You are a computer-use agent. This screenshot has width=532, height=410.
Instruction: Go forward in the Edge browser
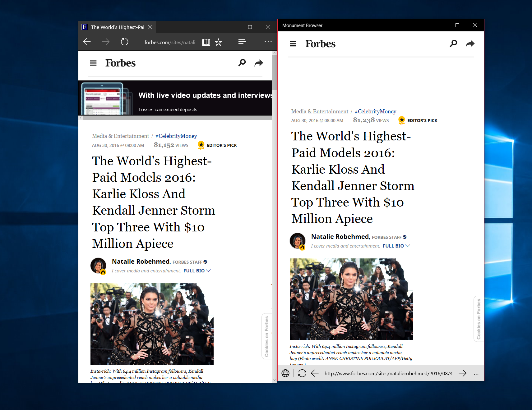click(106, 42)
